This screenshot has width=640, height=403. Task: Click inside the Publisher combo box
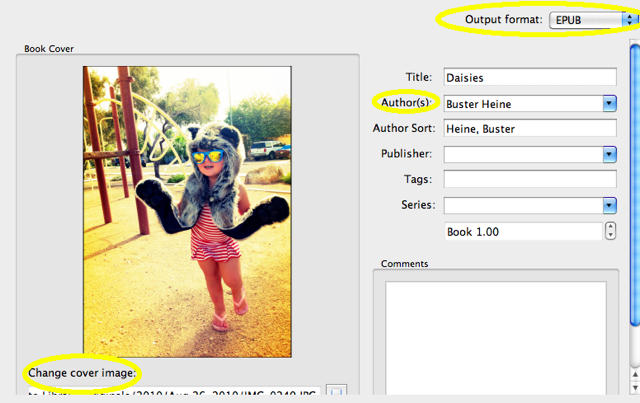521,154
